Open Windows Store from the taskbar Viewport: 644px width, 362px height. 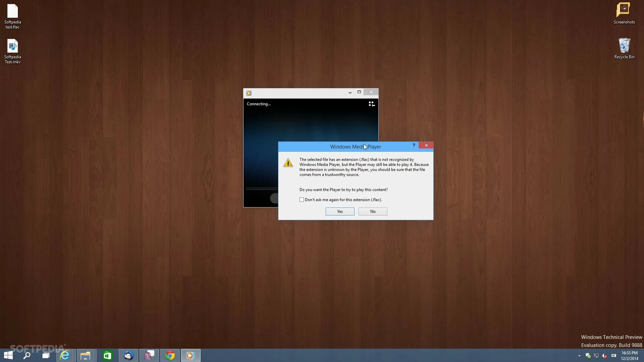(x=107, y=355)
